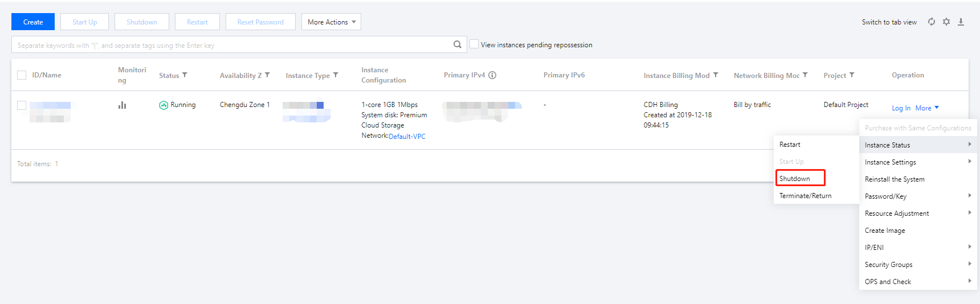Click the download export icon

click(x=961, y=22)
